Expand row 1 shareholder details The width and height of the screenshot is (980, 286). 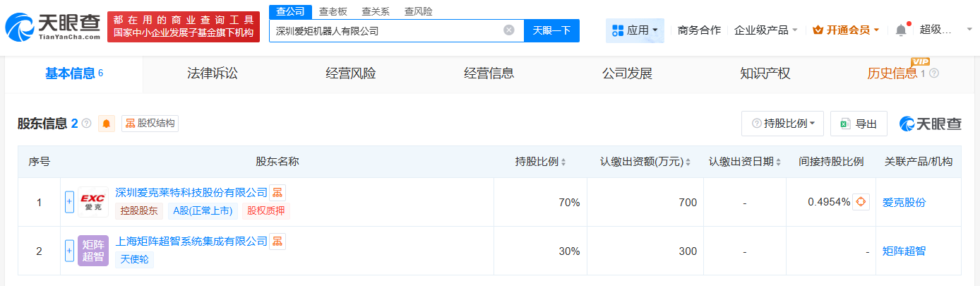(69, 202)
